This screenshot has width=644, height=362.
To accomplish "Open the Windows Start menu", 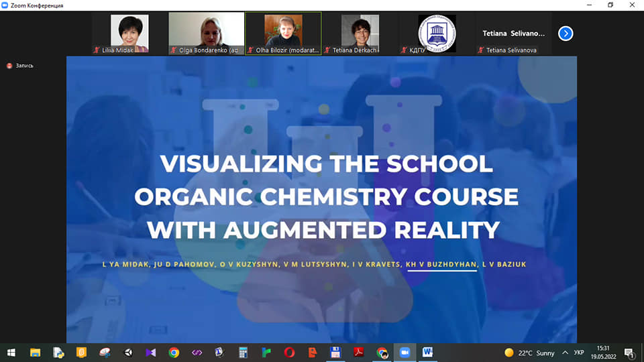I will click(11, 352).
